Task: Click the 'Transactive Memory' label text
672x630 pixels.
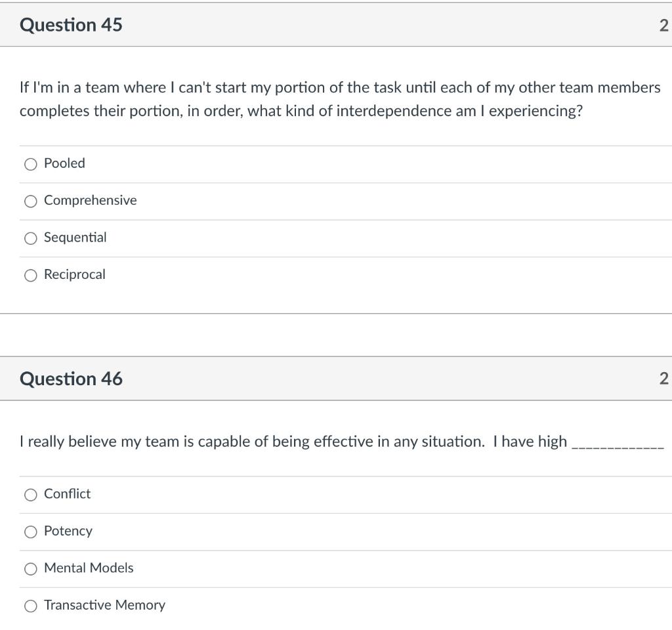Action: pyautogui.click(x=104, y=605)
